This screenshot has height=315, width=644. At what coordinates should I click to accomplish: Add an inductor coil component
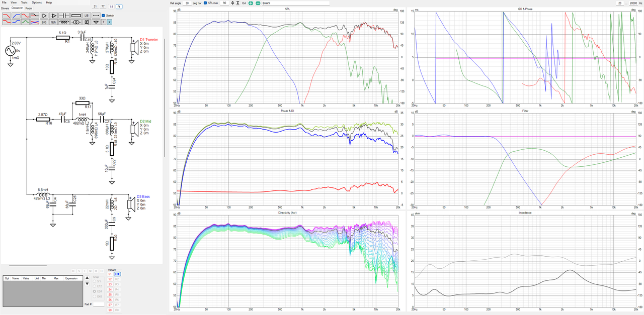point(64,22)
